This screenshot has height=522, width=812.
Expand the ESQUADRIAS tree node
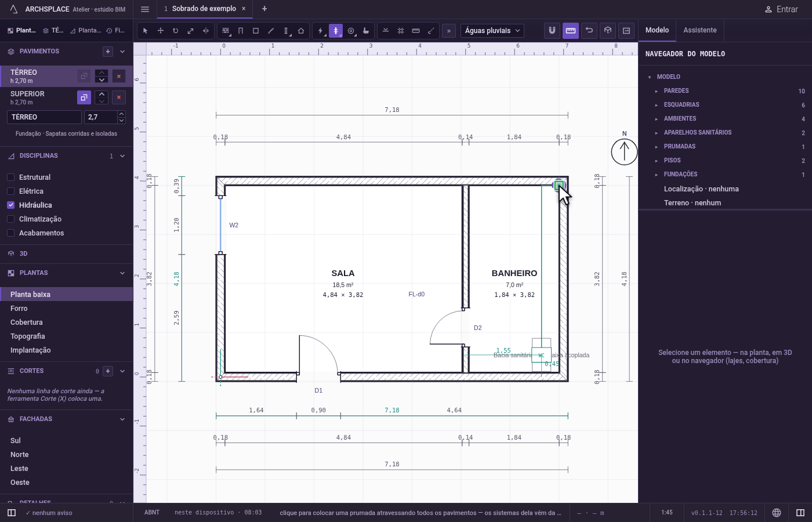(656, 105)
